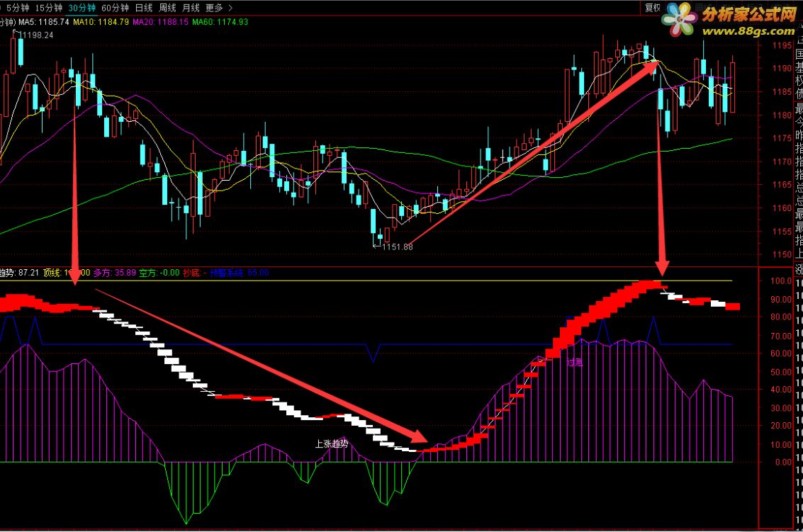Switch to the 60分钟 period tab
The height and width of the screenshot is (532, 803).
(x=116, y=8)
